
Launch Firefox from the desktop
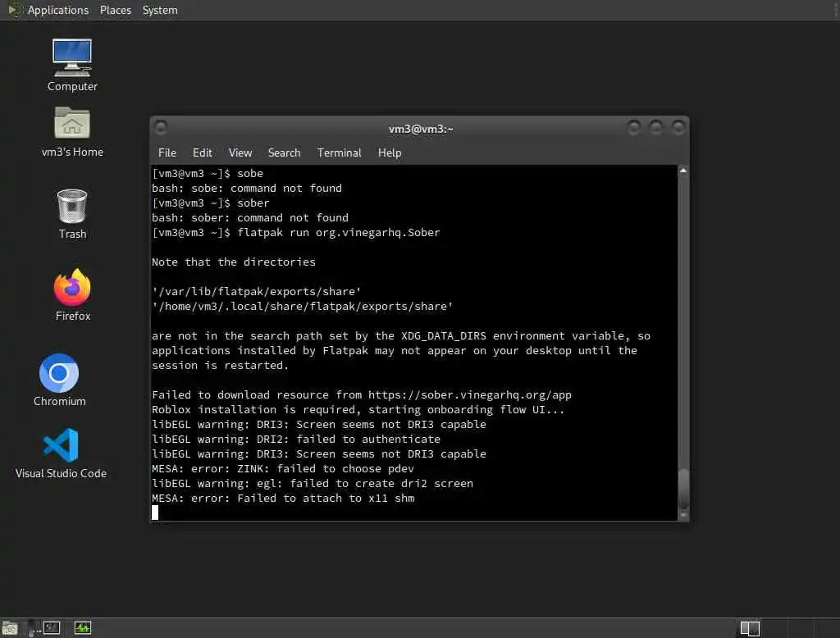(72, 295)
